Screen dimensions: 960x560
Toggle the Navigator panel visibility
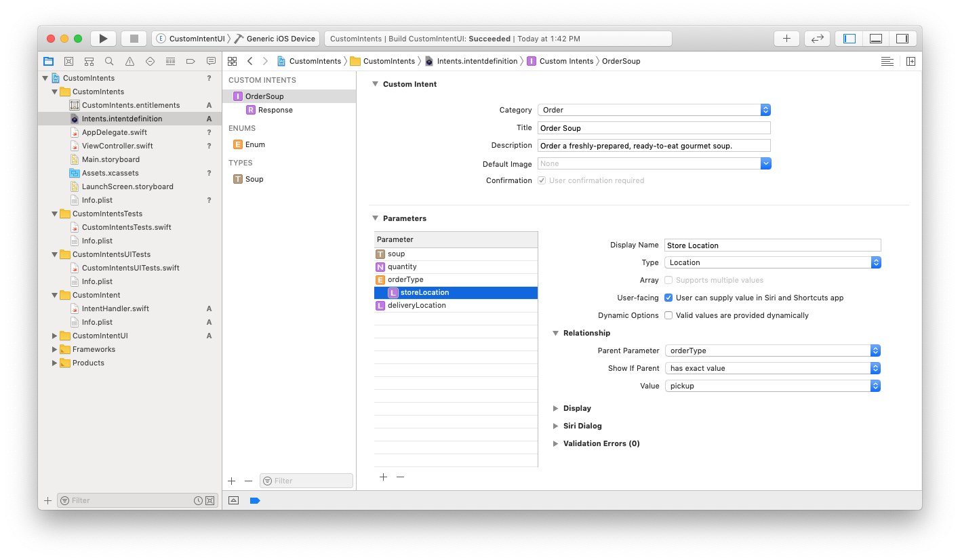click(849, 39)
